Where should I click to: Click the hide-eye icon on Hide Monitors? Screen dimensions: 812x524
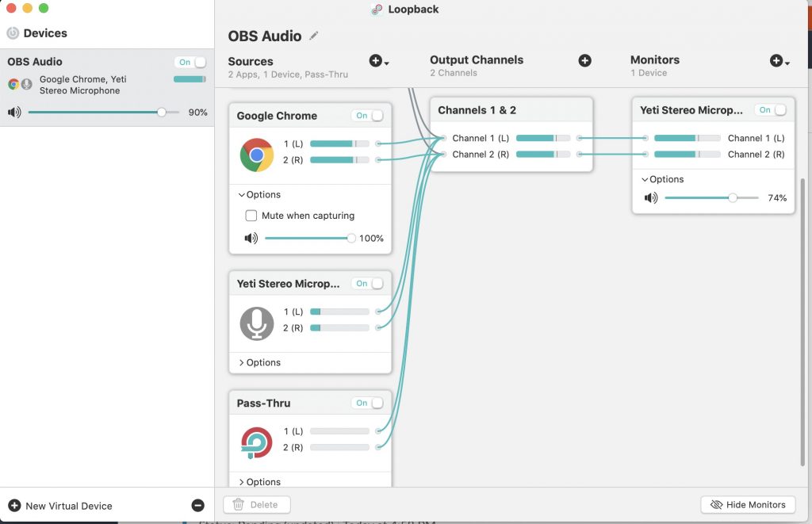pyautogui.click(x=716, y=504)
